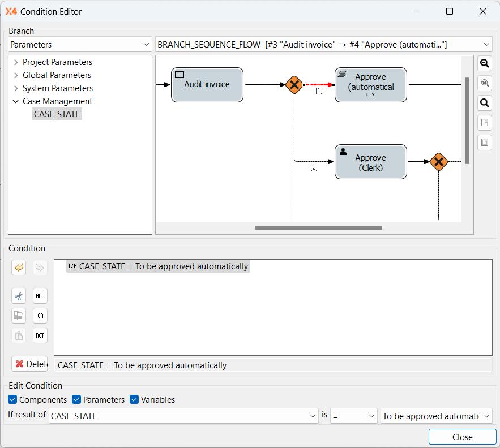The width and height of the screenshot is (500, 448).
Task: Close the Condition Editor with Close button
Action: [x=462, y=437]
